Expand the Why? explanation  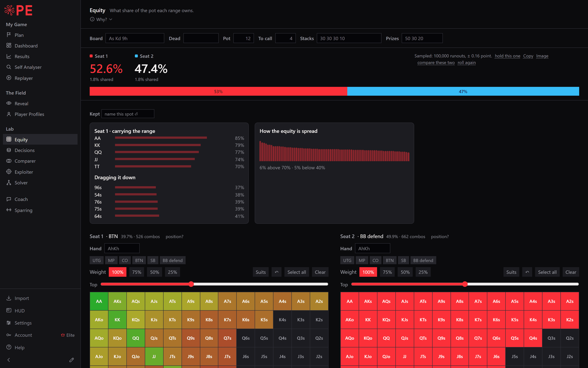coord(101,19)
